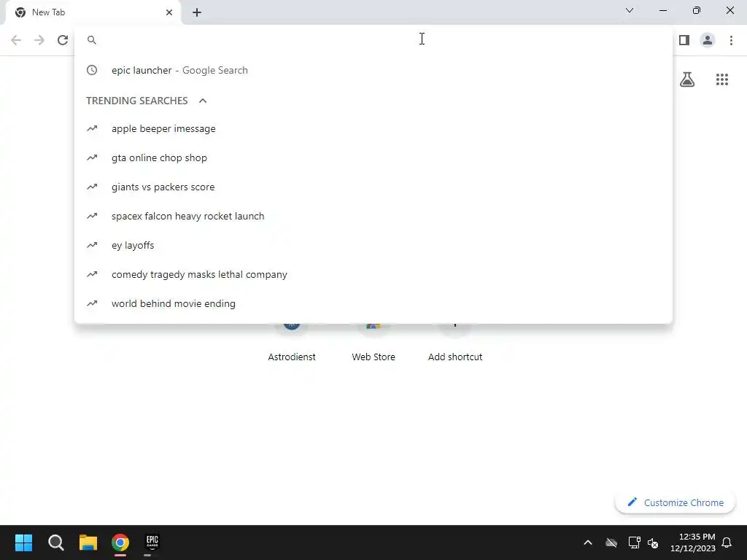Open File Explorer from the taskbar

pos(88,542)
